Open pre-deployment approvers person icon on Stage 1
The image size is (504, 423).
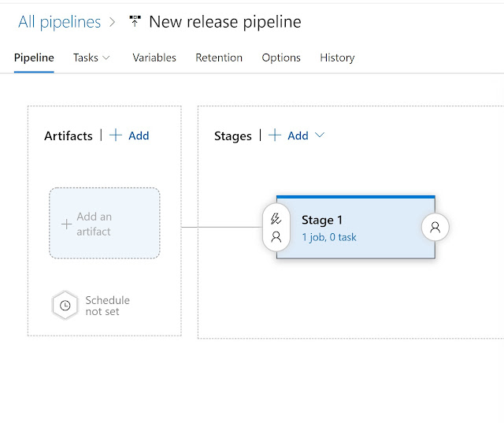276,236
